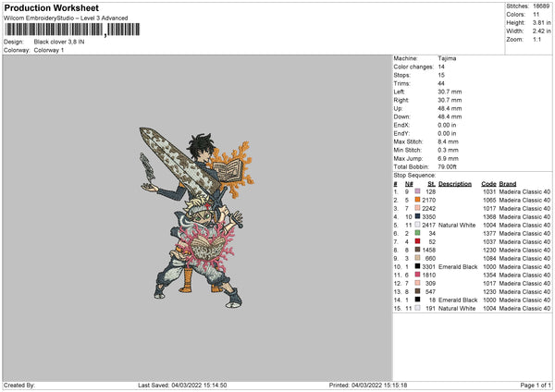Click the design name 'Black clover 3,8 IN'
The image size is (555, 392).
coord(59,42)
